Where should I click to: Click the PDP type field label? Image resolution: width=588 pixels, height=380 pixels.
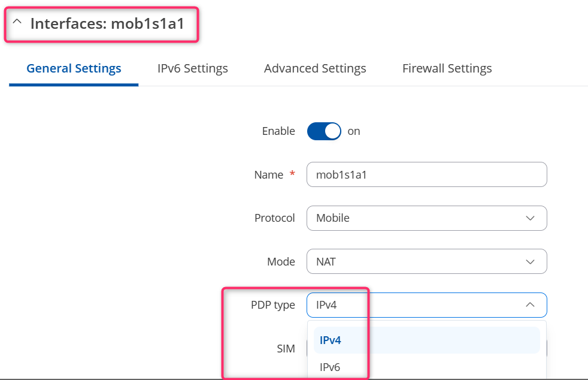273,305
